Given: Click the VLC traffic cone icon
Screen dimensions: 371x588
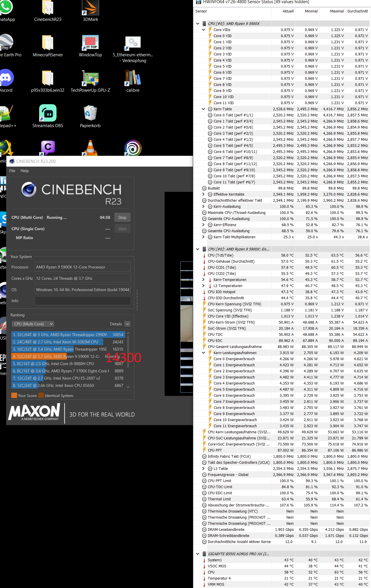Looking at the screenshot, I should (x=90, y=148).
